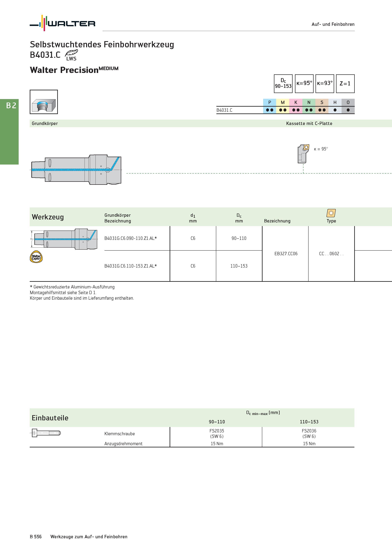This screenshot has width=392, height=555.
Task: Click the Klemmschraube row label
Action: click(119, 434)
